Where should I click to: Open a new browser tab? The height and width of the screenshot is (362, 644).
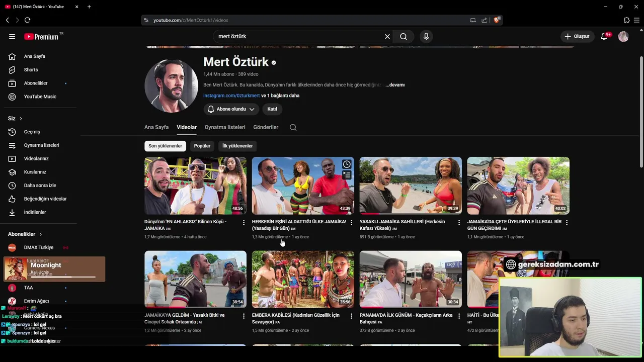click(89, 7)
